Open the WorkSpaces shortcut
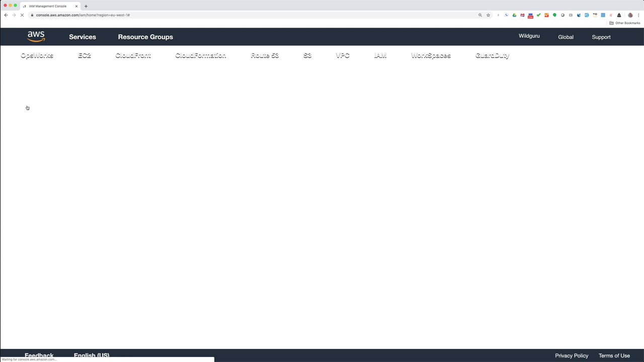This screenshot has width=644, height=362. [x=431, y=55]
